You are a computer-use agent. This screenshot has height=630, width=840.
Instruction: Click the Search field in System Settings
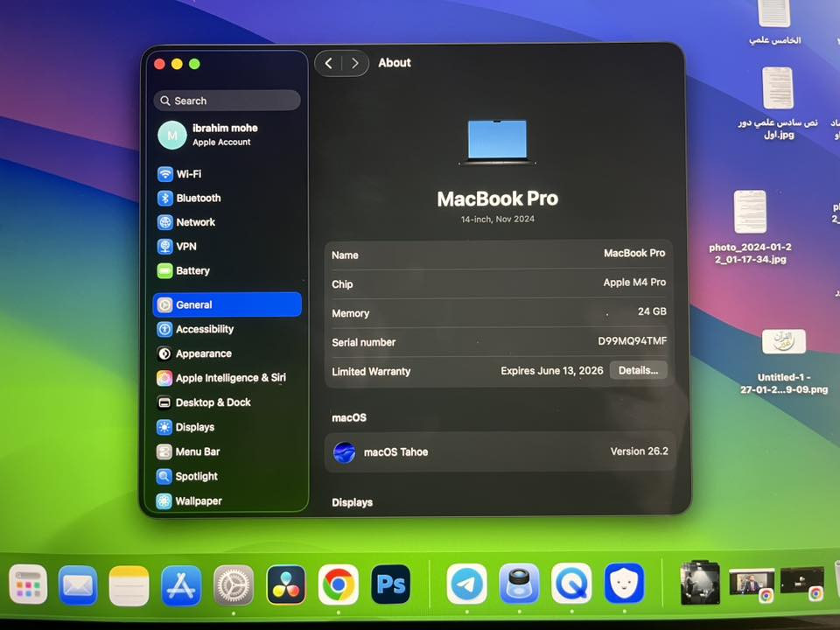[x=226, y=101]
